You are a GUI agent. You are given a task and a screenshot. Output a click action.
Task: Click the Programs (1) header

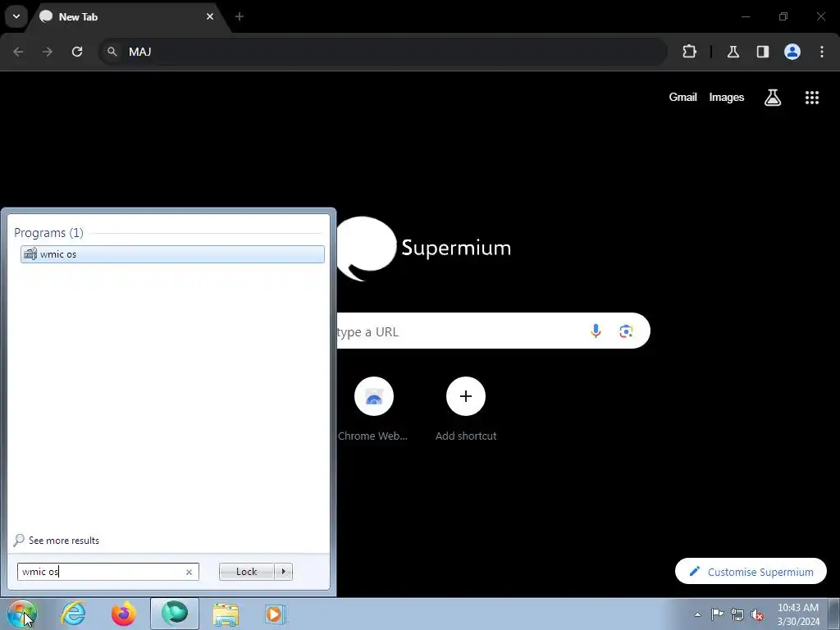(x=48, y=232)
